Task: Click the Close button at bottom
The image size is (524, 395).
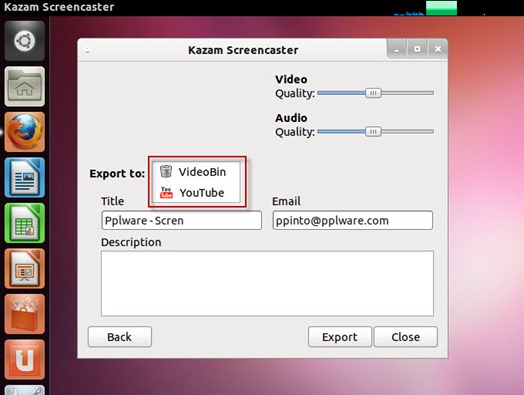Action: tap(405, 337)
